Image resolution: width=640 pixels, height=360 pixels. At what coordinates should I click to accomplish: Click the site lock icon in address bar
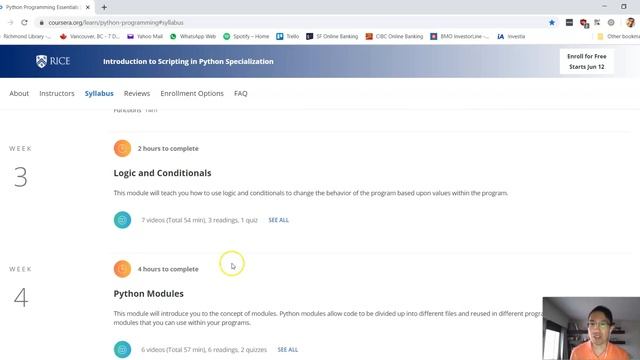click(x=41, y=22)
